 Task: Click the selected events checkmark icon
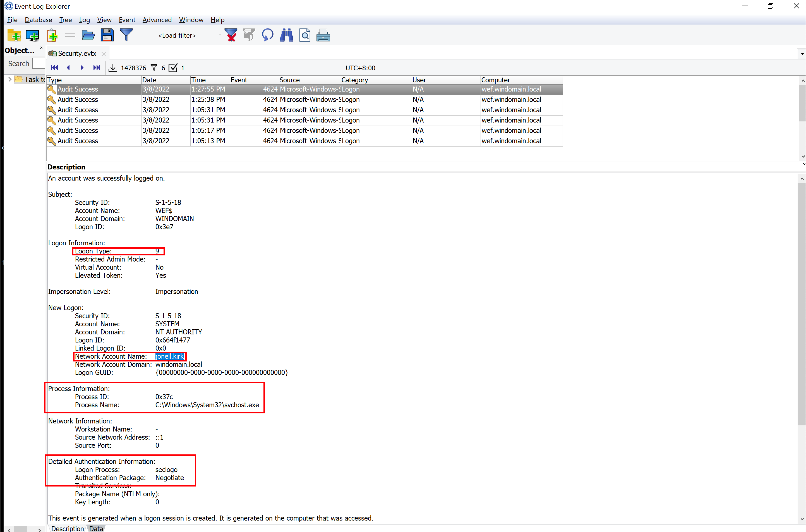(173, 68)
